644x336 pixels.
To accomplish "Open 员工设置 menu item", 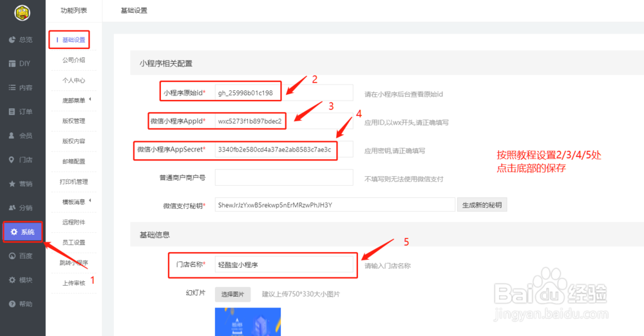I will tap(73, 242).
